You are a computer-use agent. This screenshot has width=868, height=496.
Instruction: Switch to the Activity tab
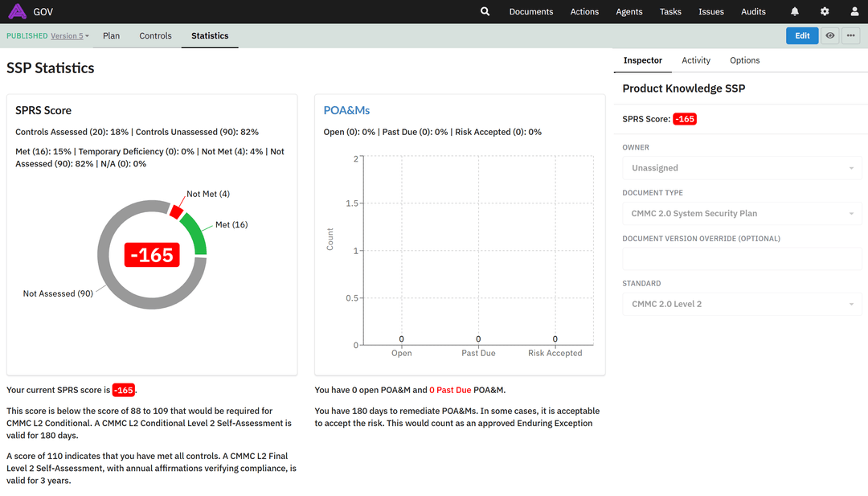(696, 60)
